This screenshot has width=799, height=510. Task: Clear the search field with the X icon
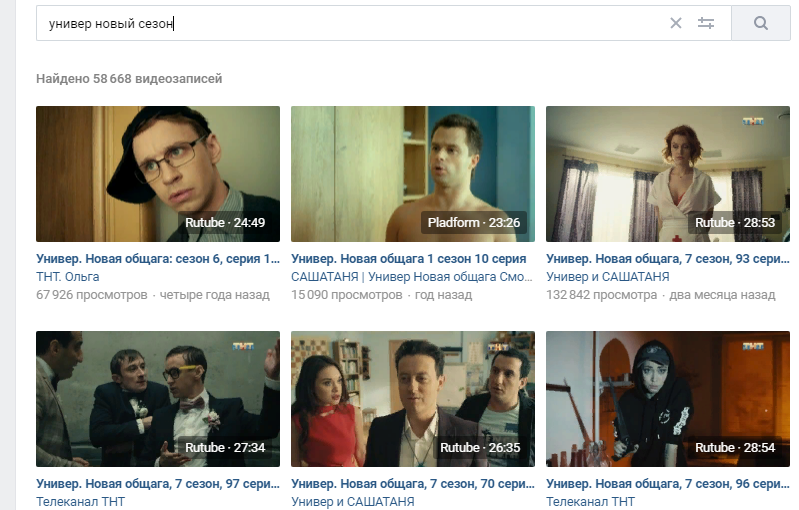pos(675,23)
